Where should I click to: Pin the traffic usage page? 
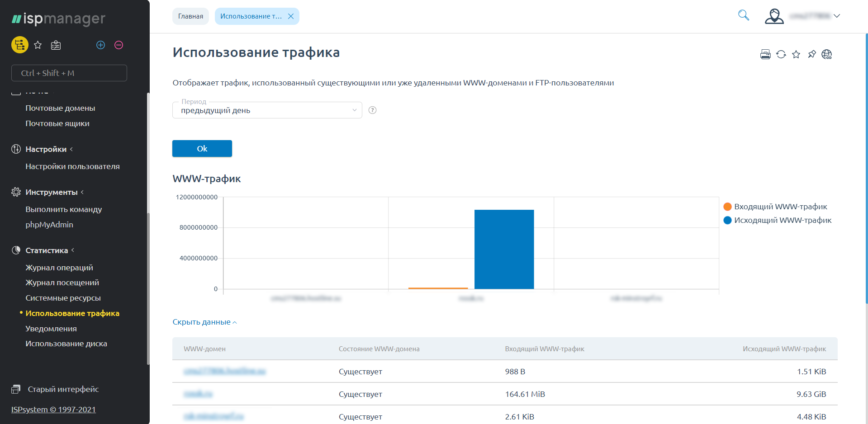pyautogui.click(x=811, y=55)
